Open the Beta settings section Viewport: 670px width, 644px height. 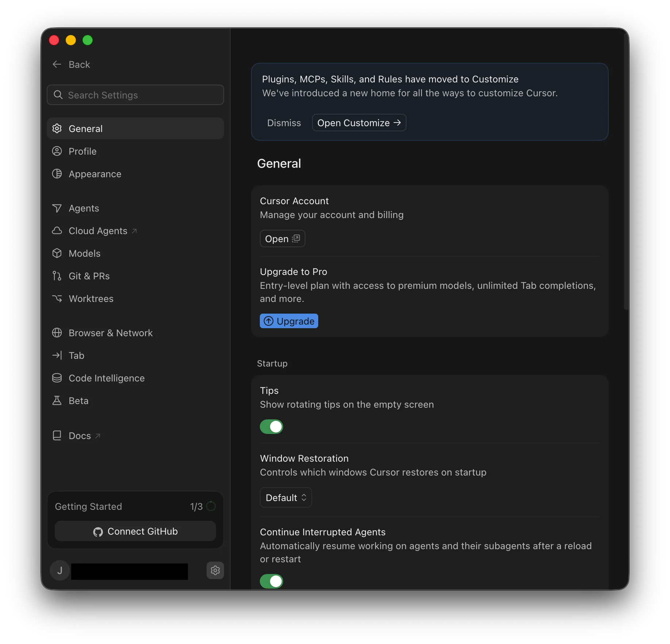(135, 400)
